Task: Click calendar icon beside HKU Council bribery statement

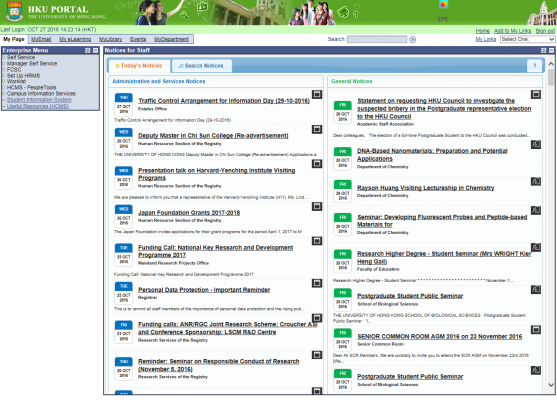Action: tap(536, 94)
